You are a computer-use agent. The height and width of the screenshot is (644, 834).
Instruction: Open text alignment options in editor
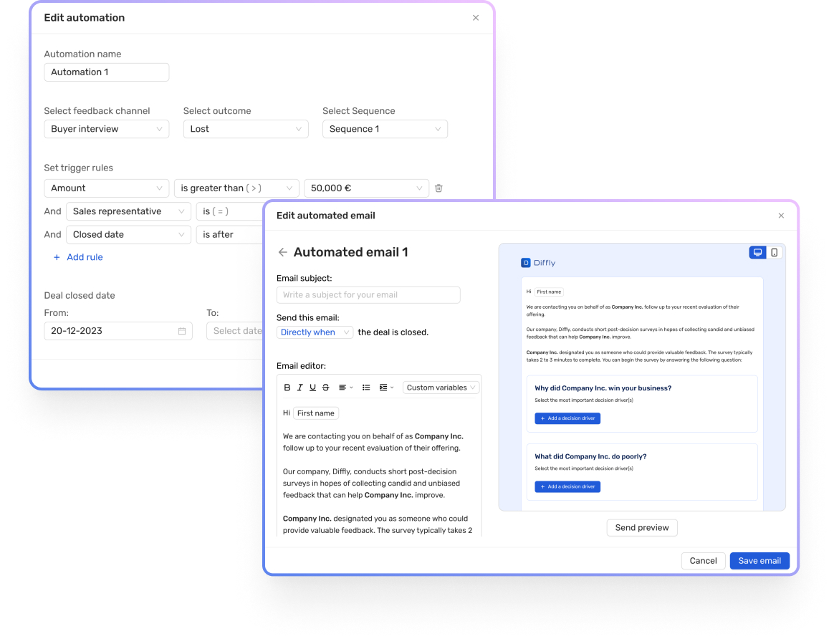346,388
